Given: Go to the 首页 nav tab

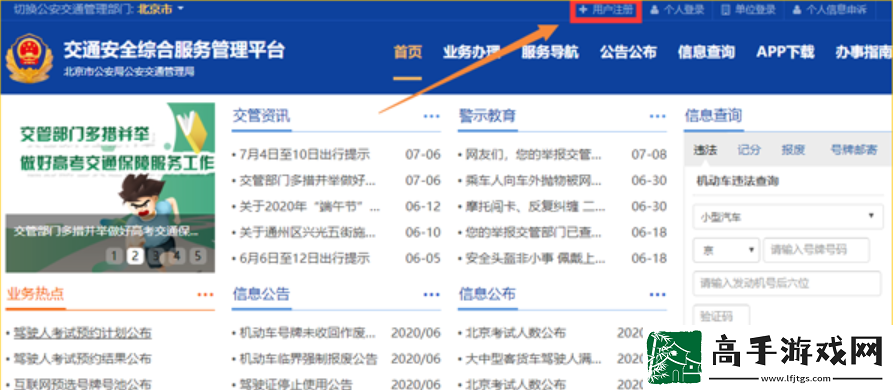Looking at the screenshot, I should 408,52.
